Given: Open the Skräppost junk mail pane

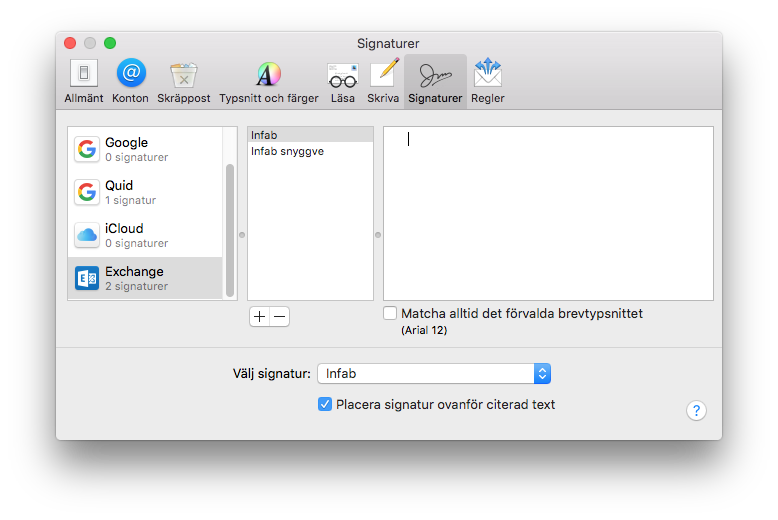Looking at the screenshot, I should point(184,81).
